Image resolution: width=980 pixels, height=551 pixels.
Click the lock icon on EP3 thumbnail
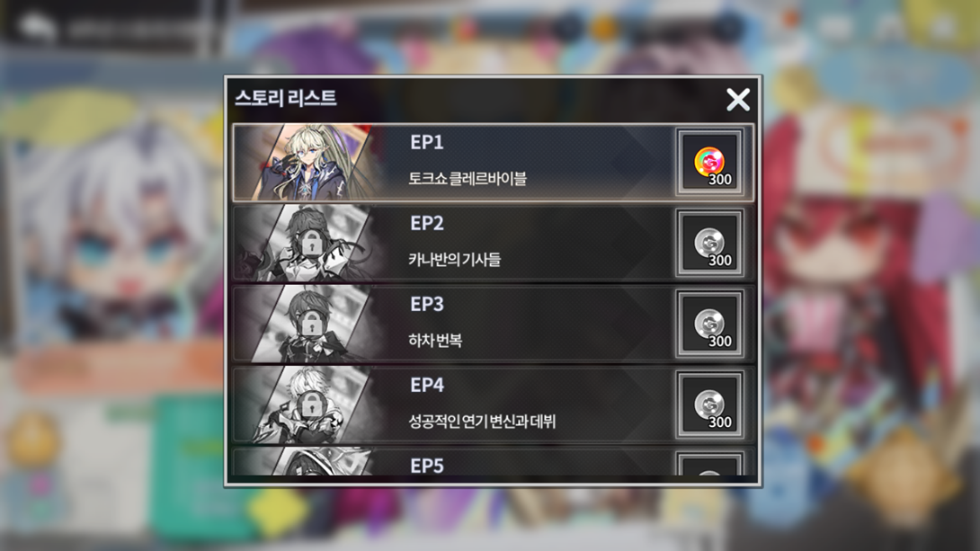coord(310,324)
